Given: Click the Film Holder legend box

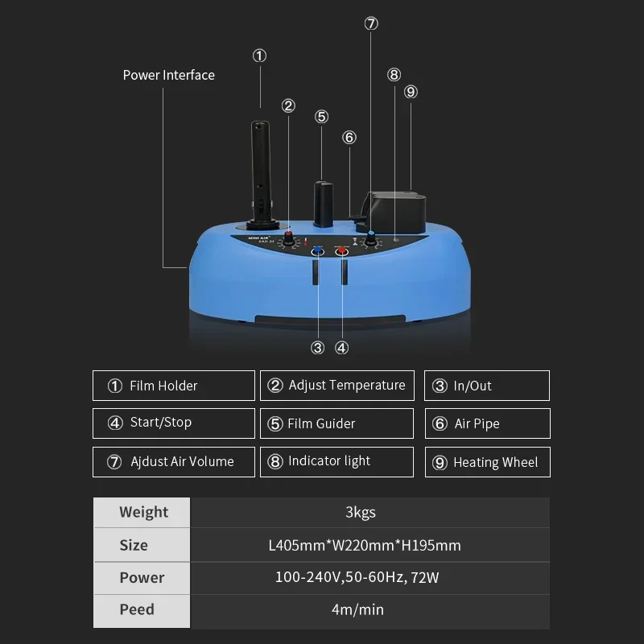Looking at the screenshot, I should pyautogui.click(x=174, y=386).
